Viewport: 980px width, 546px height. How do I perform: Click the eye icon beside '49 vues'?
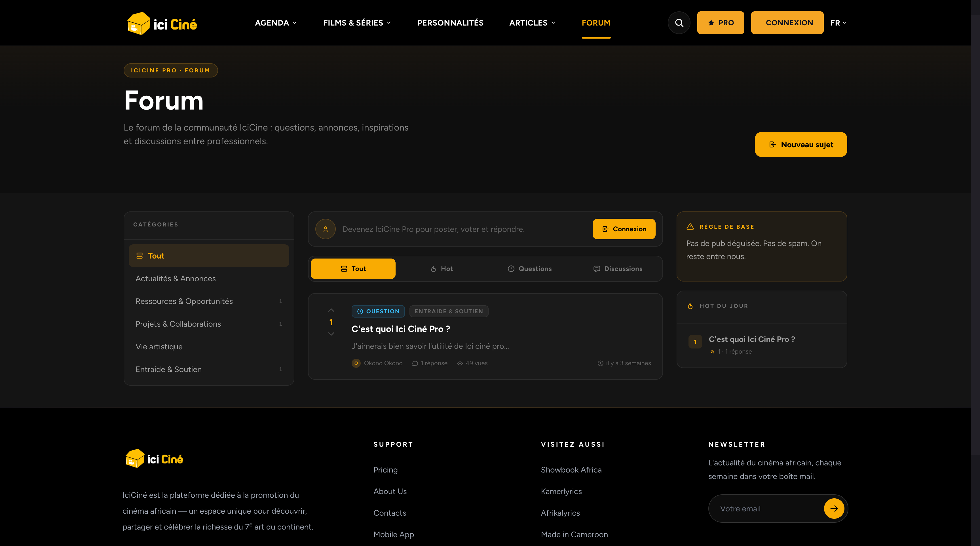(x=460, y=363)
